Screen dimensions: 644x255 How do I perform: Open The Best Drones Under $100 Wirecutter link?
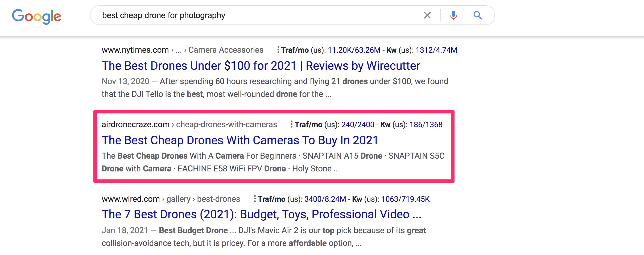point(261,66)
